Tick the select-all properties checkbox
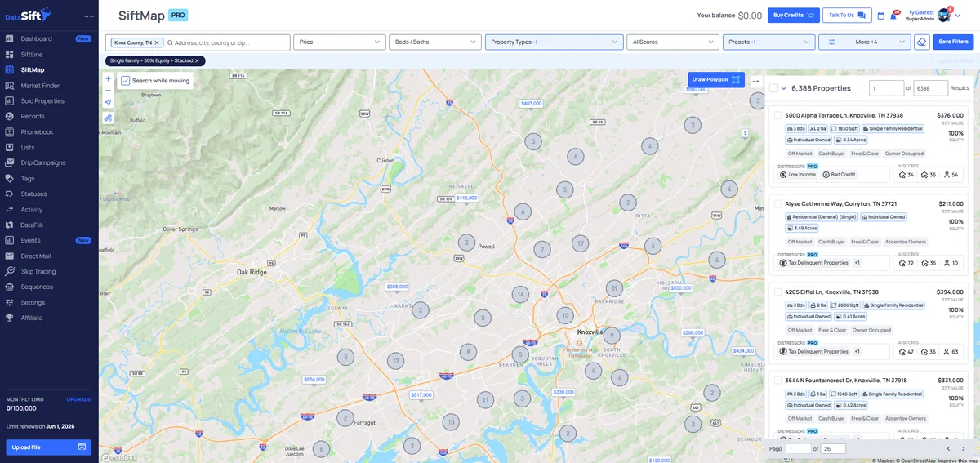This screenshot has width=980, height=463. coord(773,88)
